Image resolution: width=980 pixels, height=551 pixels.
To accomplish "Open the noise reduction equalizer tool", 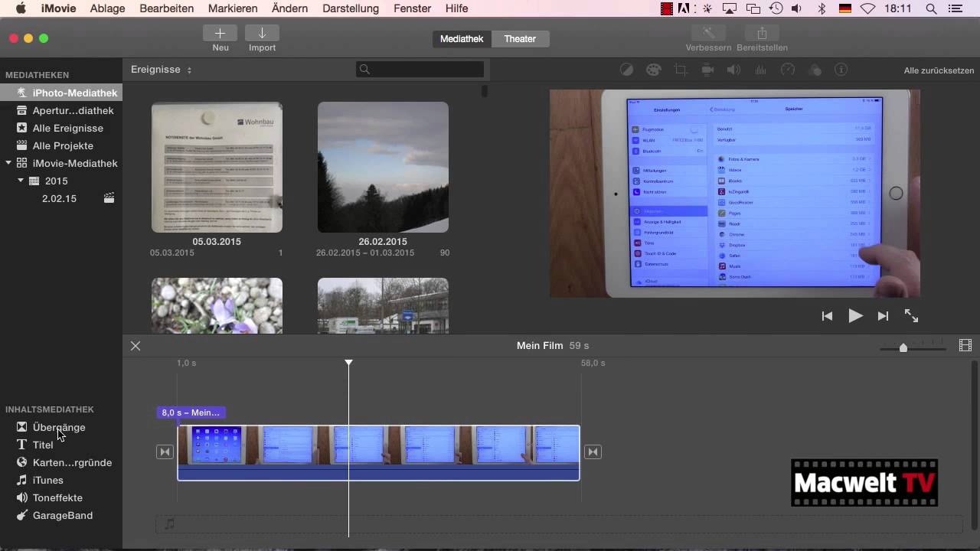I will tap(761, 70).
